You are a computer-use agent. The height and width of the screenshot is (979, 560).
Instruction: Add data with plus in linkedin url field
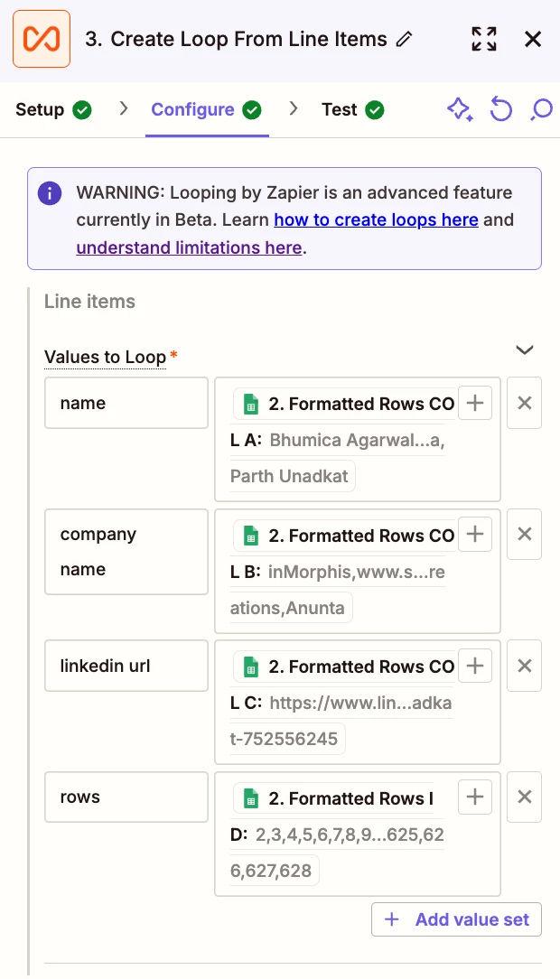475,666
